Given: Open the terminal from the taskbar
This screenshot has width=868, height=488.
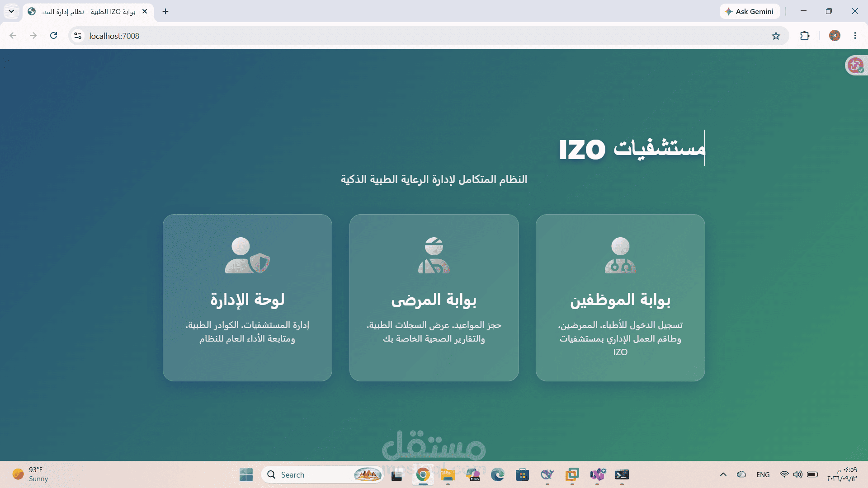Looking at the screenshot, I should [622, 475].
